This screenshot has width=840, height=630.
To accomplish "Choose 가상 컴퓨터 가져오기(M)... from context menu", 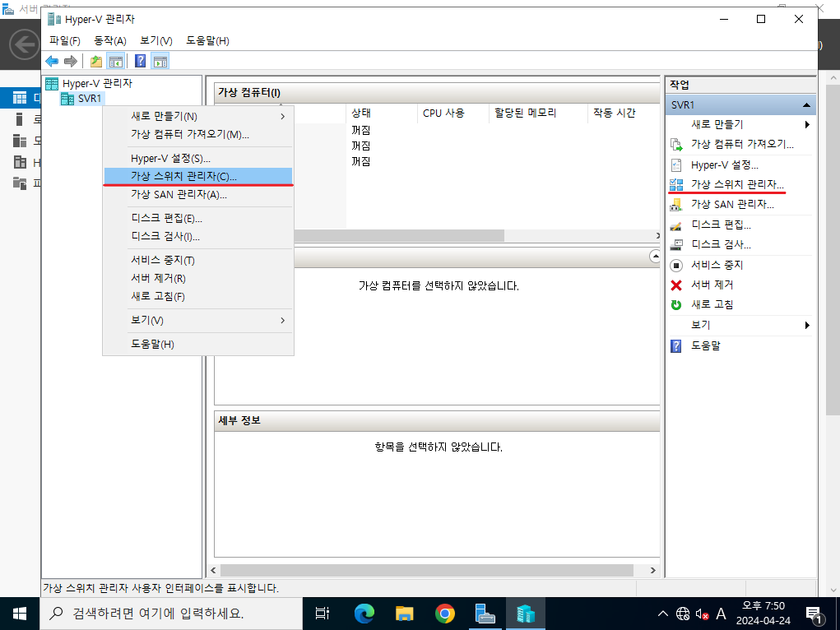I will tap(198, 134).
